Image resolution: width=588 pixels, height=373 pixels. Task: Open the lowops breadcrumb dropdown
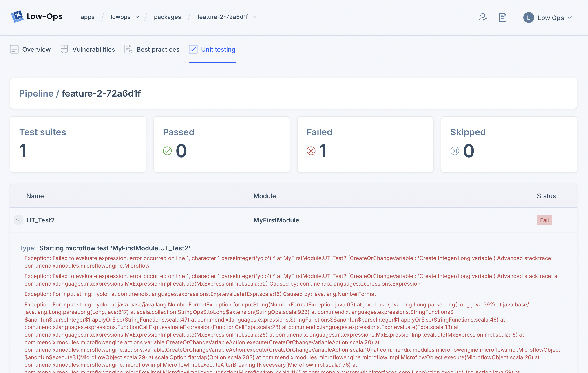(138, 17)
